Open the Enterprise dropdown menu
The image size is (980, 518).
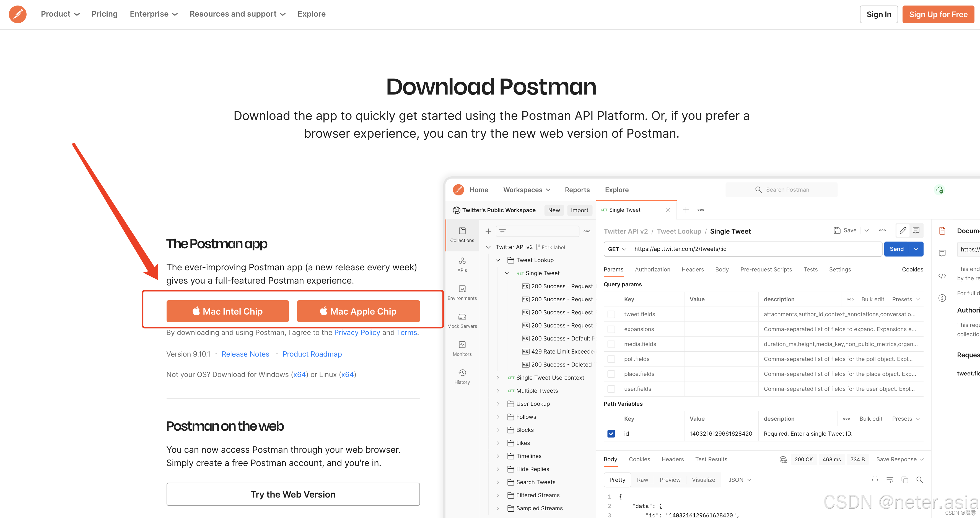[x=154, y=14]
